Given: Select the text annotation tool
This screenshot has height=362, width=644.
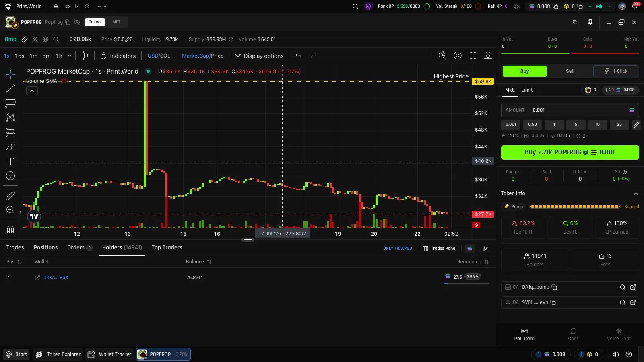Looking at the screenshot, I should [10, 161].
